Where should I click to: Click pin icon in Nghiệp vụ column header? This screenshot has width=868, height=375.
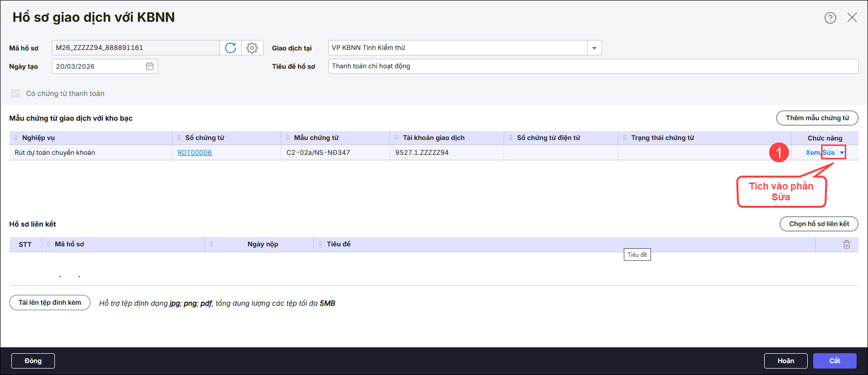16,138
